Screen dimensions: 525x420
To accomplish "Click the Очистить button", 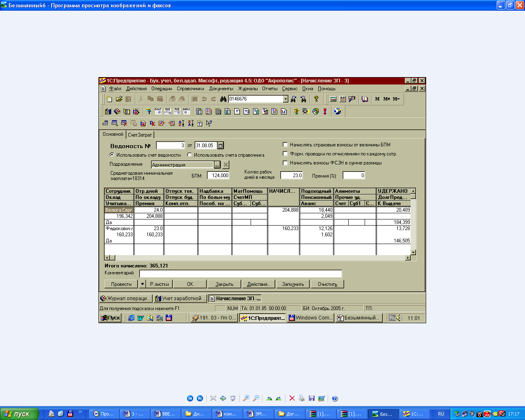I will [x=327, y=284].
